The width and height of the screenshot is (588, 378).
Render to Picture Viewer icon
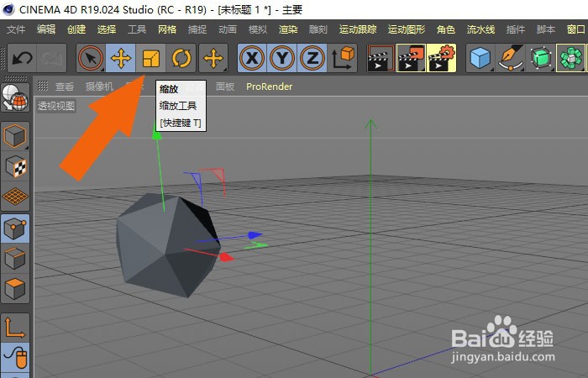(x=412, y=58)
